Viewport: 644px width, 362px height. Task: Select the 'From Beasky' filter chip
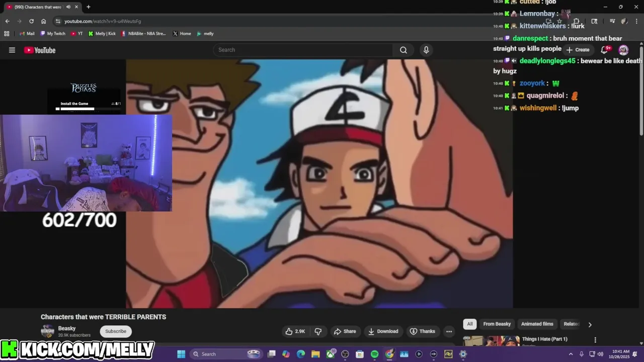click(497, 324)
